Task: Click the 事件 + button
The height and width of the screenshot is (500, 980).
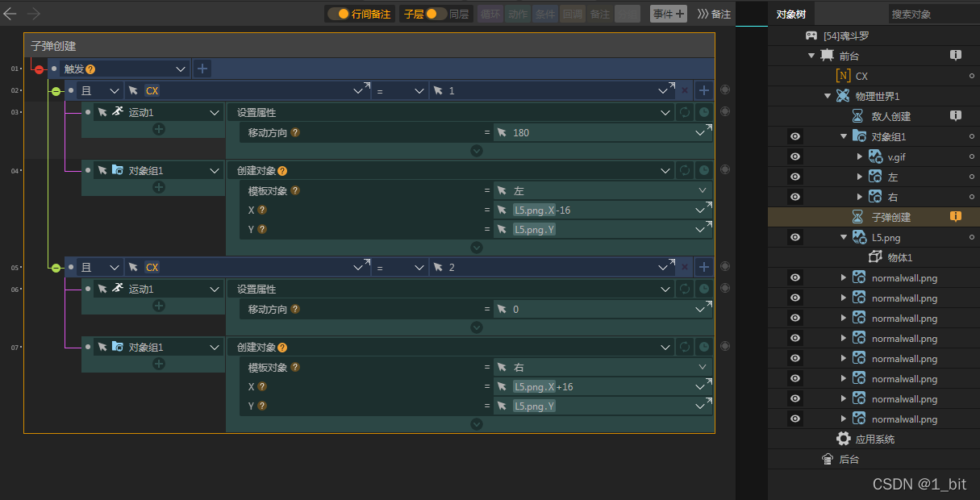Action: (669, 14)
